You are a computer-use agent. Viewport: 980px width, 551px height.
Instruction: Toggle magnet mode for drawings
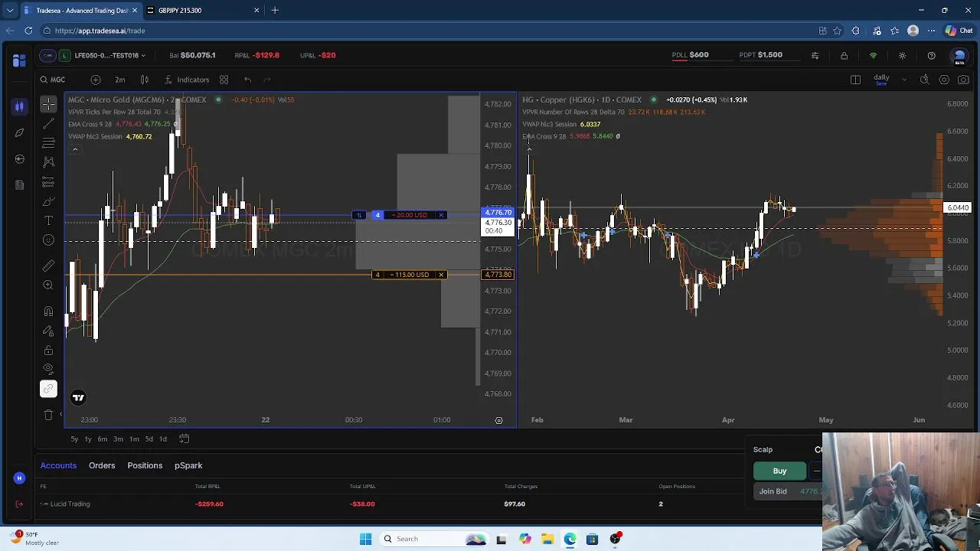[48, 311]
